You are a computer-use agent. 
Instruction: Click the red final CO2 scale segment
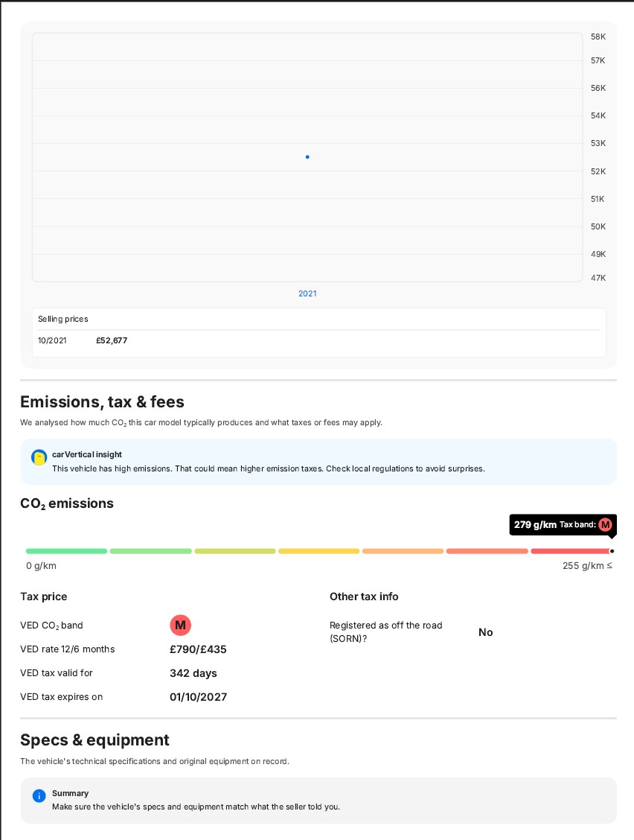[x=570, y=551]
